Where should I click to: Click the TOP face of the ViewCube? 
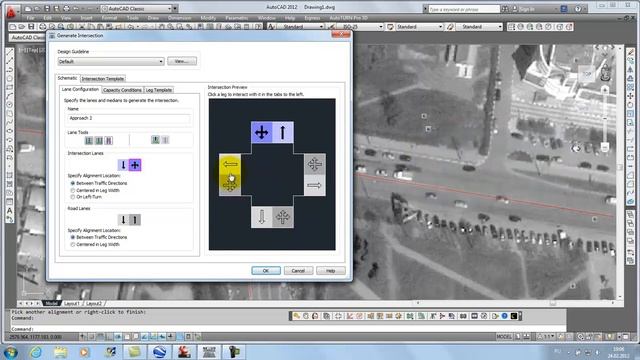click(x=587, y=74)
